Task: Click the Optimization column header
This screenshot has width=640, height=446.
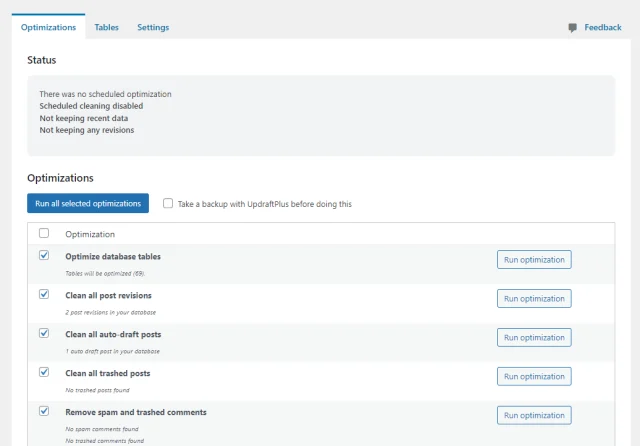Action: tap(90, 234)
